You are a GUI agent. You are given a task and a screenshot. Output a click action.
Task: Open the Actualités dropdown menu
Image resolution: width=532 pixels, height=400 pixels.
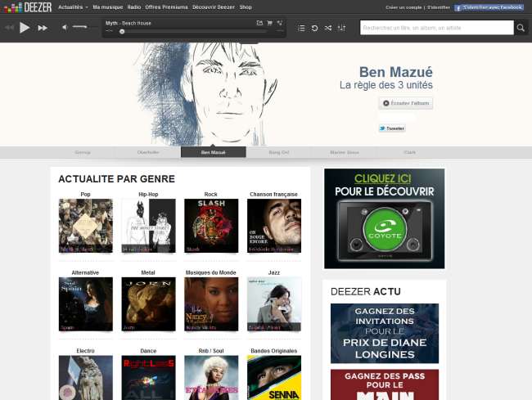[73, 7]
